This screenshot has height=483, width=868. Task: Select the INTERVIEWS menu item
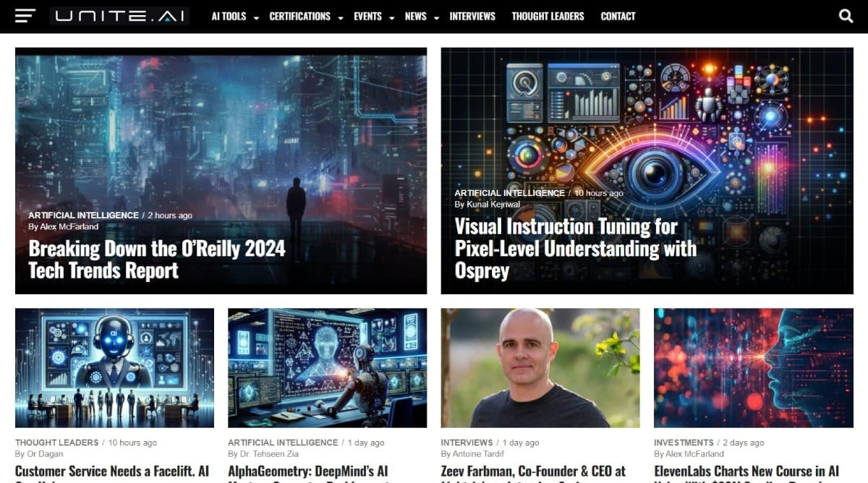click(472, 16)
